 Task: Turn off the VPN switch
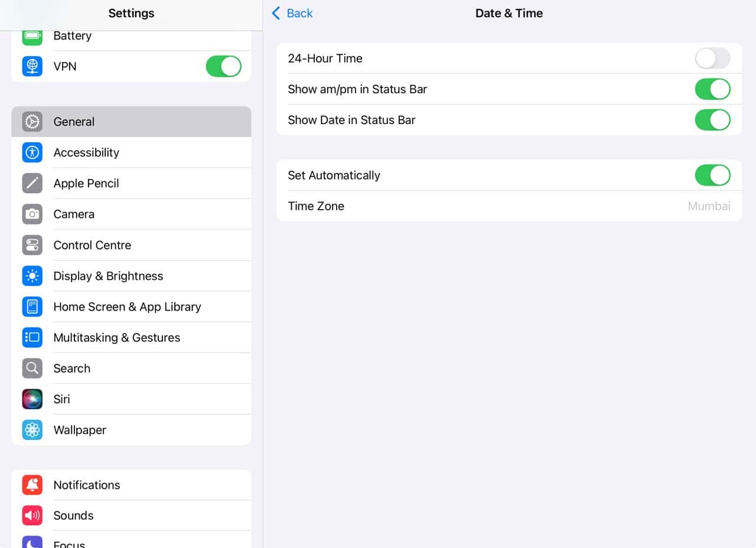coord(224,66)
